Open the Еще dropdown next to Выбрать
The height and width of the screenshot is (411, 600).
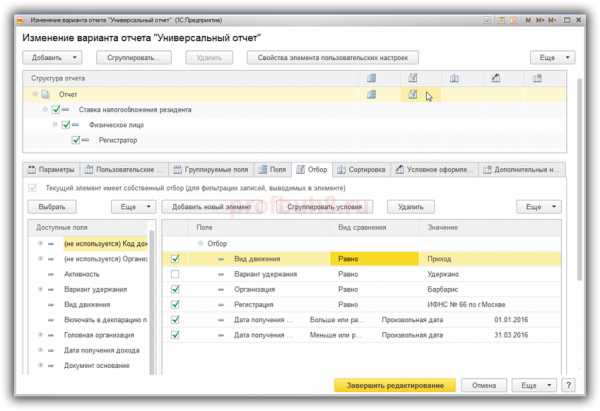[x=133, y=207]
